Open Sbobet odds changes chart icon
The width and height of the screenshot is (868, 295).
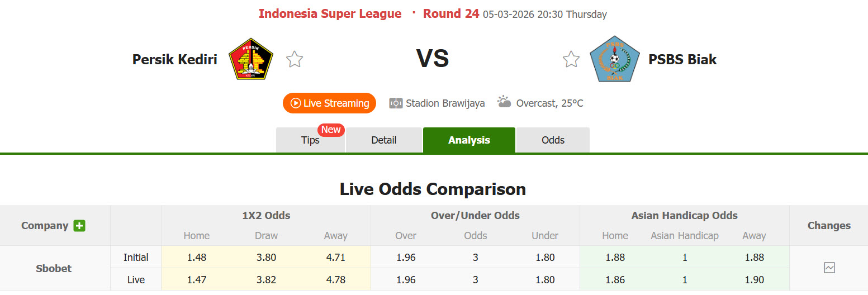[829, 268]
